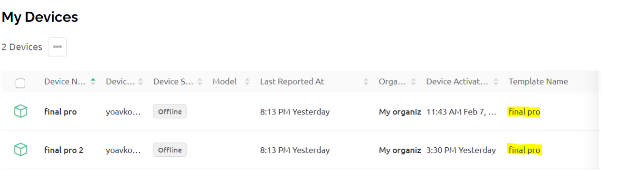Sort by Last Reported At arrows
Screen dimensions: 644x171
pos(366,82)
